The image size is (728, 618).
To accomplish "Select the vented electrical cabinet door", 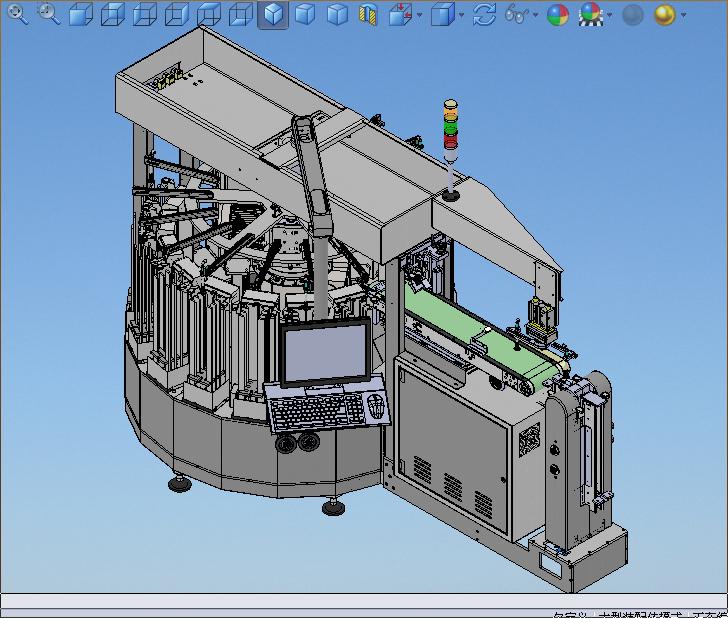I will tap(453, 446).
